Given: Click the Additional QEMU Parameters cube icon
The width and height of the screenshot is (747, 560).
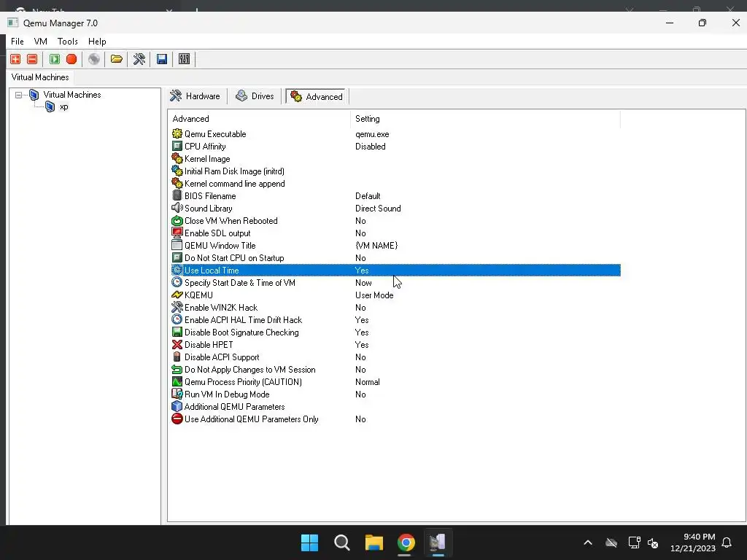Looking at the screenshot, I should click(x=177, y=406).
